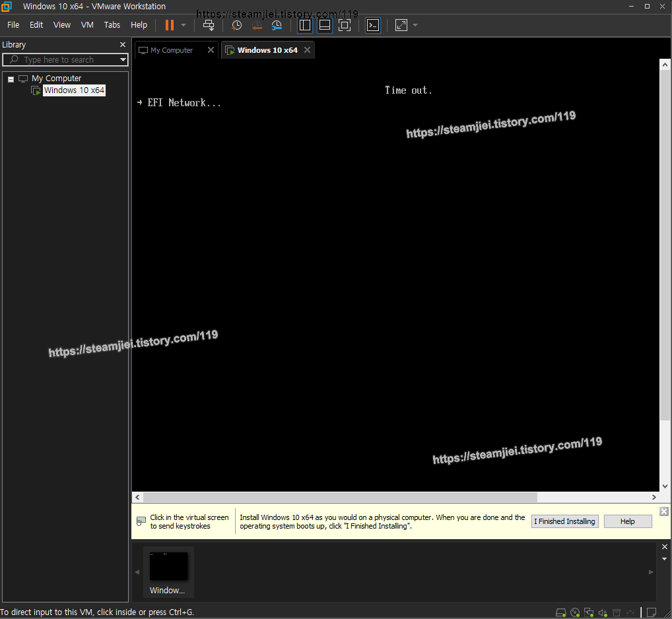Click the Windows VM thumbnail

pyautogui.click(x=168, y=572)
